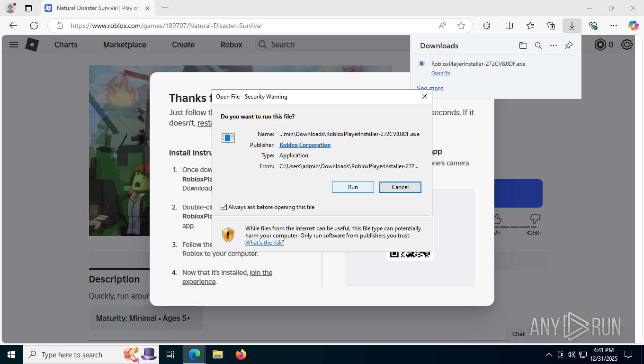
Task: Click the thumbs down dislike icon
Action: 535,219
